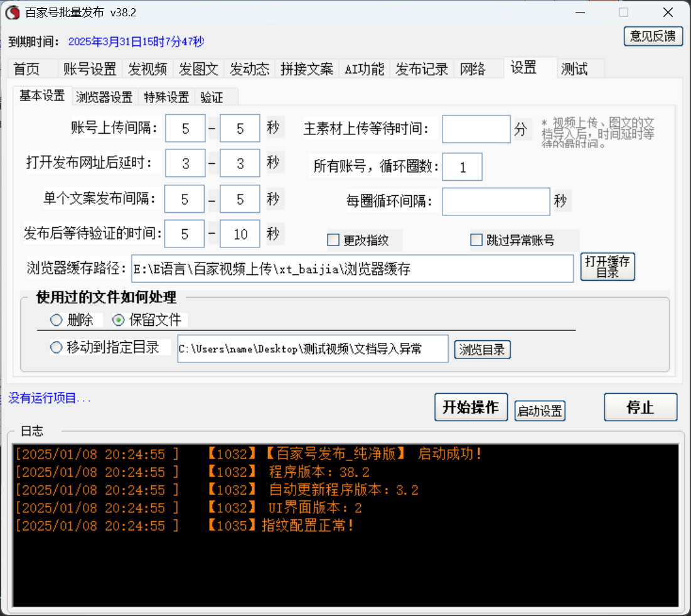Click the 意见反馈 button

coord(653,36)
